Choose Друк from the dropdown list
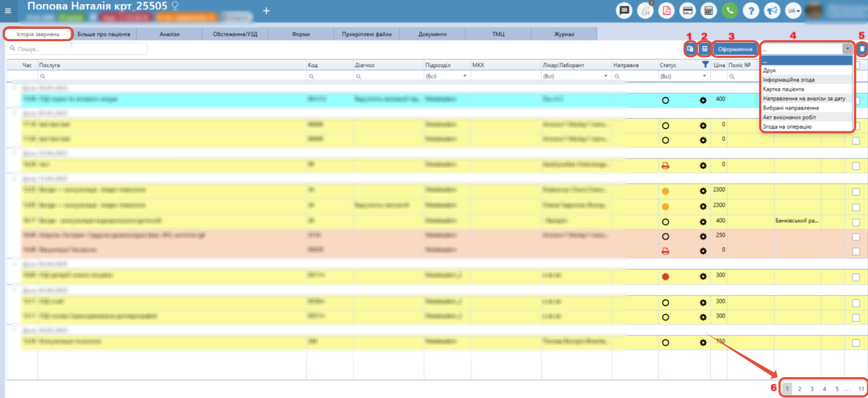The image size is (868, 398). tap(807, 70)
